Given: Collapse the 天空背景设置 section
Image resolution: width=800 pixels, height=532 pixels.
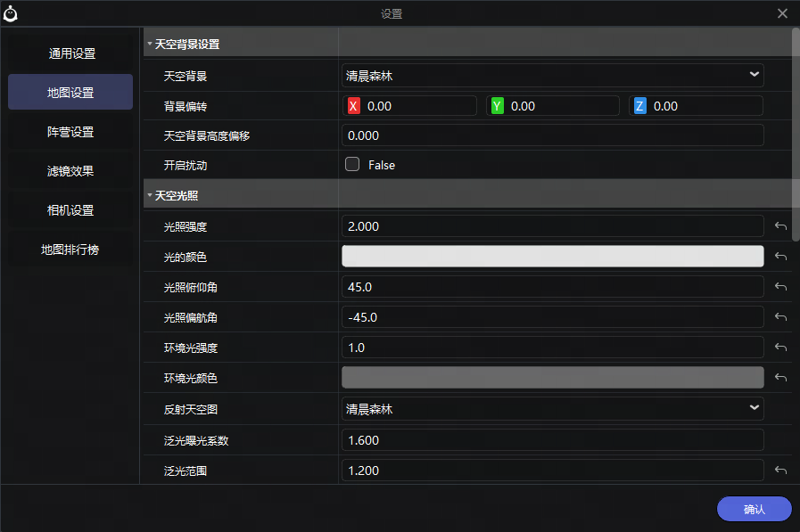Looking at the screenshot, I should click(x=150, y=44).
